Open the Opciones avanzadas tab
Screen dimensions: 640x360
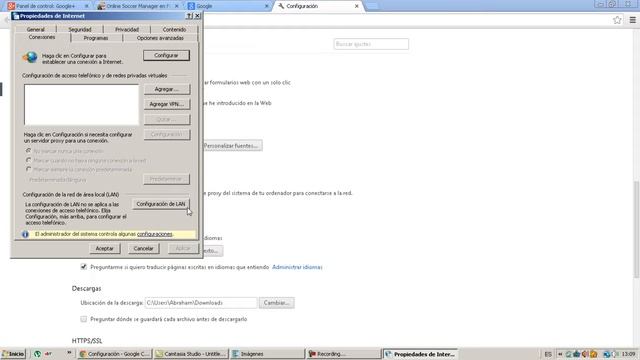click(160, 38)
